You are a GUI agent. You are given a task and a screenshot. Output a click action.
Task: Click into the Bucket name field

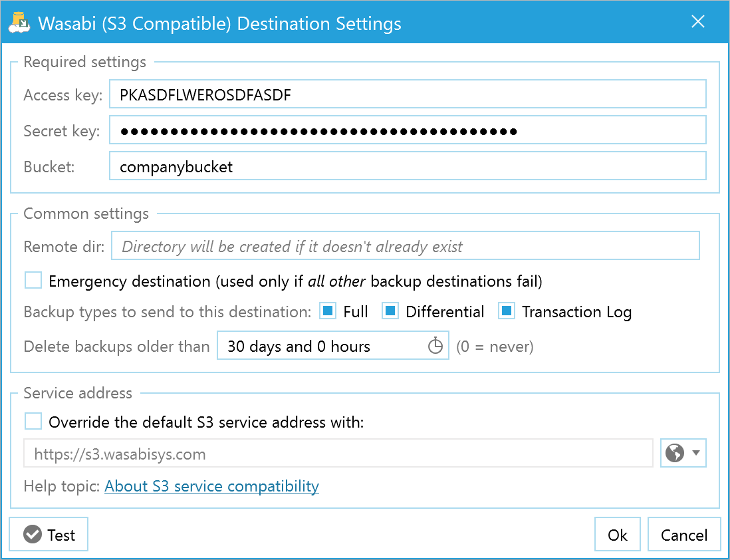(408, 166)
